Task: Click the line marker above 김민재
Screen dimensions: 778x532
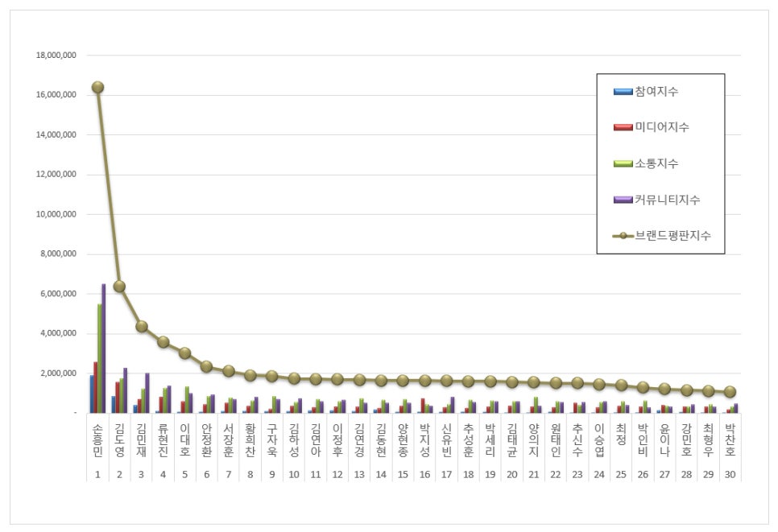Action: coord(142,326)
